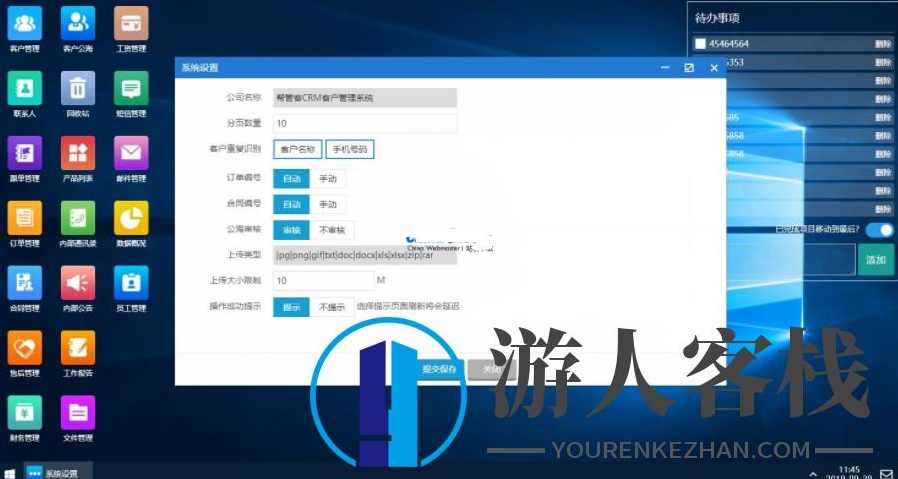
Task: Open the 财务管理 finance icon
Action: pyautogui.click(x=25, y=413)
